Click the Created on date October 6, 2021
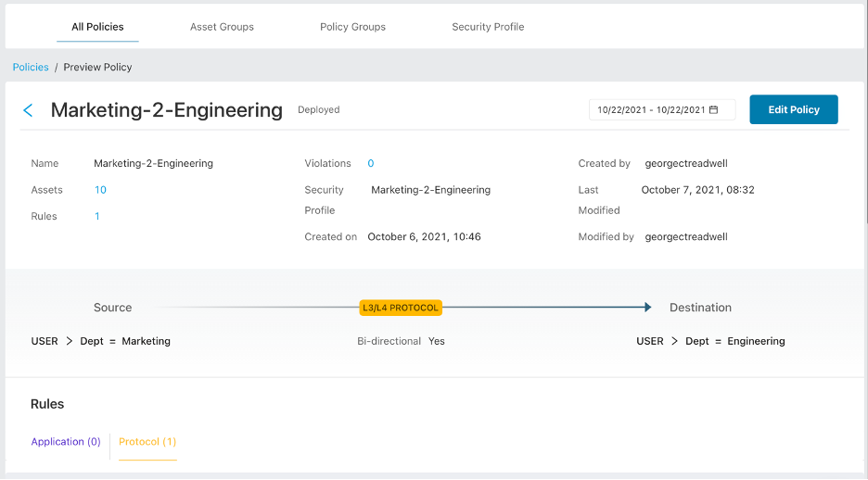The width and height of the screenshot is (868, 480). coord(424,236)
